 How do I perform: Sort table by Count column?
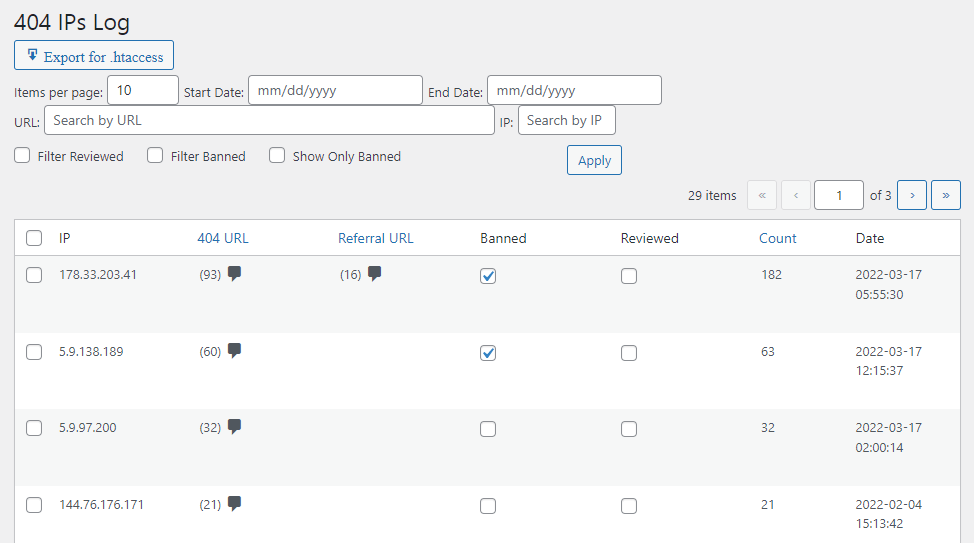coord(777,238)
